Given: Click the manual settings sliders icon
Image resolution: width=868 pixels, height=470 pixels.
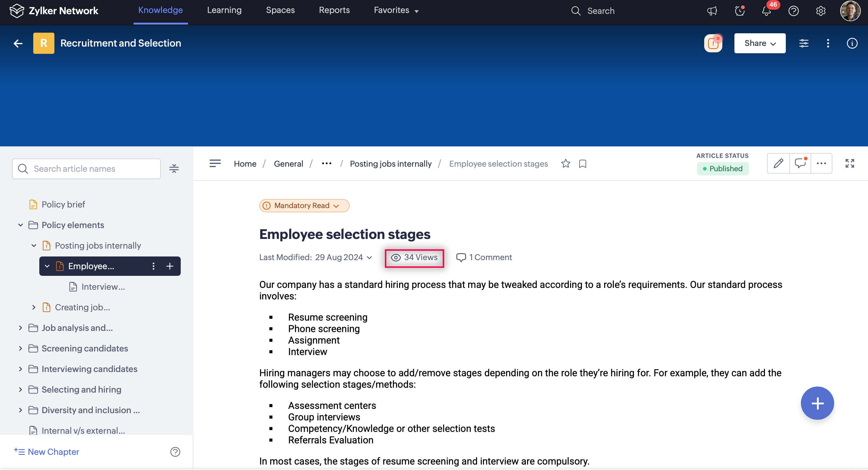Looking at the screenshot, I should (x=804, y=43).
